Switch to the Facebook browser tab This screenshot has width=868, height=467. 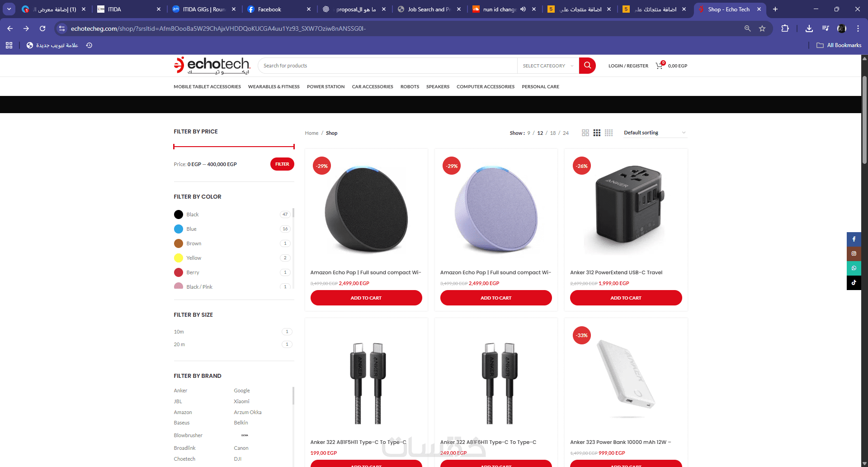click(x=279, y=9)
